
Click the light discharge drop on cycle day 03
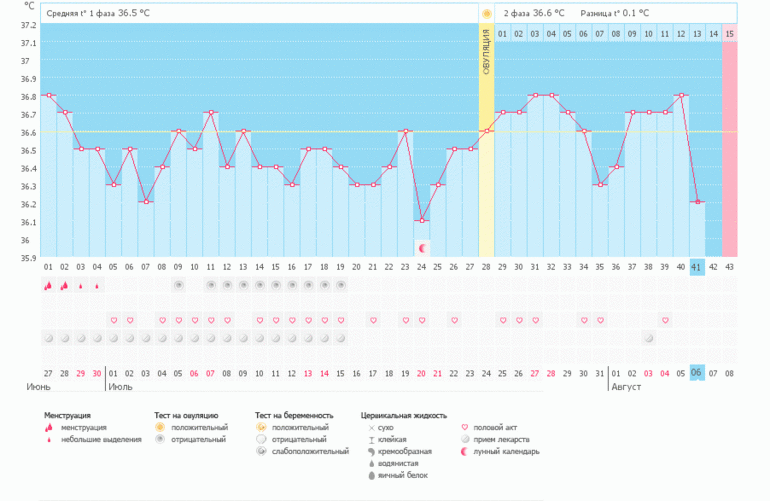81,286
